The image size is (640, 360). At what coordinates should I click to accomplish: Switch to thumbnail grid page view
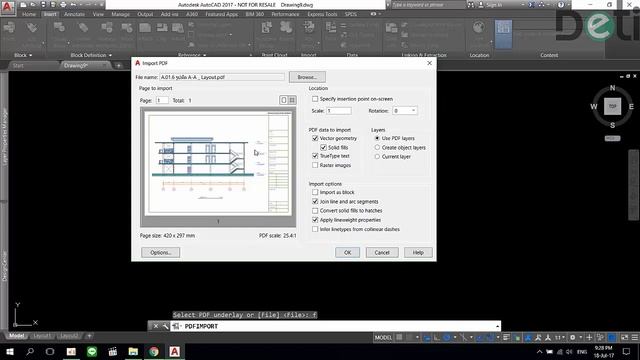click(292, 100)
